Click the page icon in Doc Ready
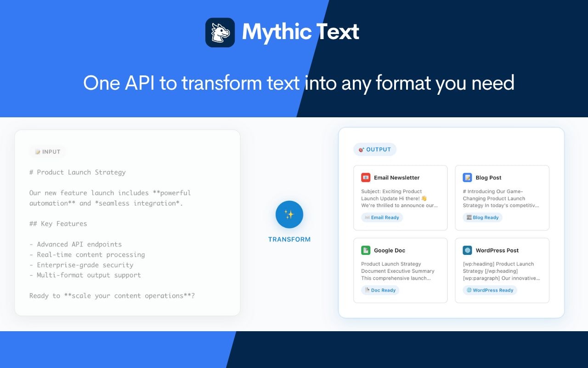The image size is (588, 368). point(367,290)
